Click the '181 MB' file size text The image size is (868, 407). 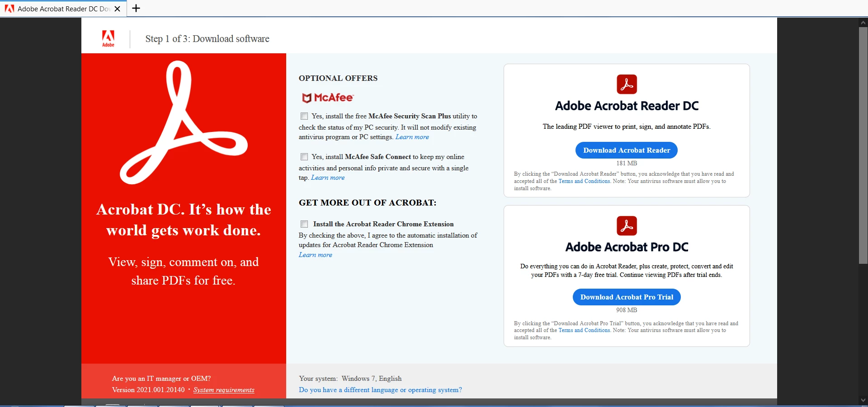627,164
